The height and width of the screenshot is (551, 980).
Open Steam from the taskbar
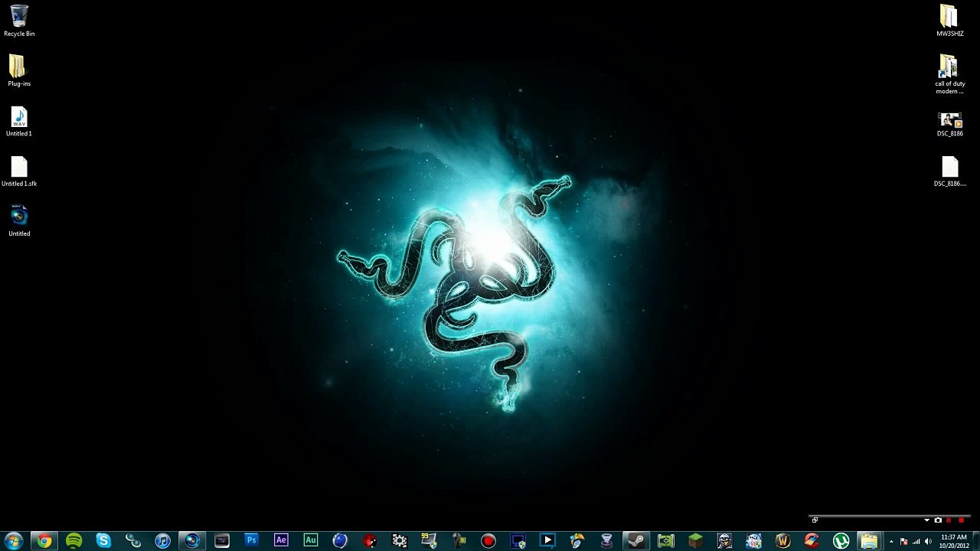tap(635, 541)
